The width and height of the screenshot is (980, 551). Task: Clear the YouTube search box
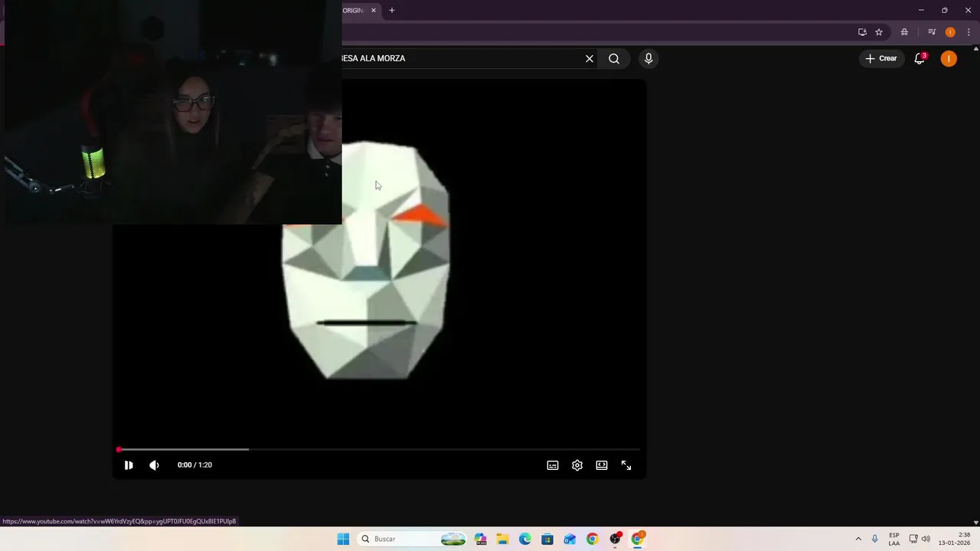(x=590, y=58)
